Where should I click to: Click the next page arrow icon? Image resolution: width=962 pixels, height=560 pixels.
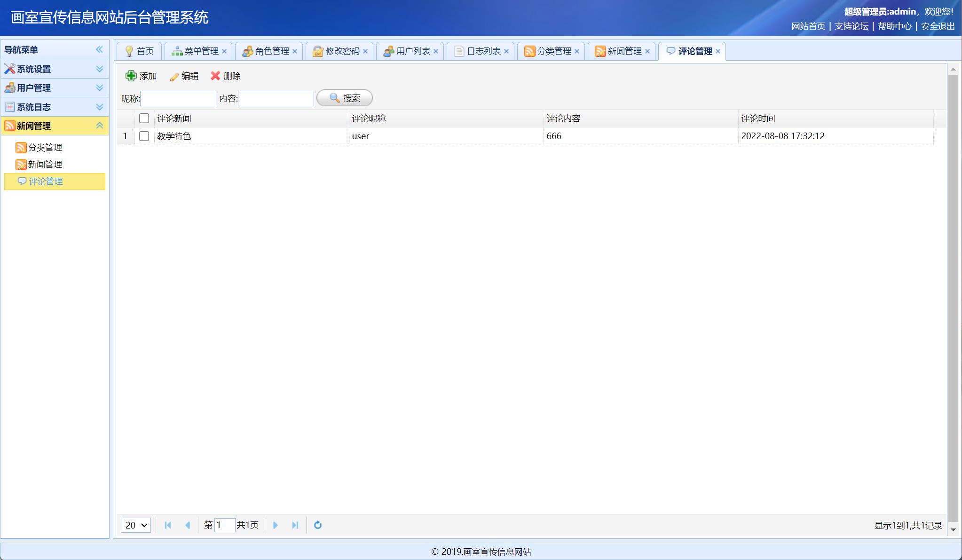click(276, 525)
